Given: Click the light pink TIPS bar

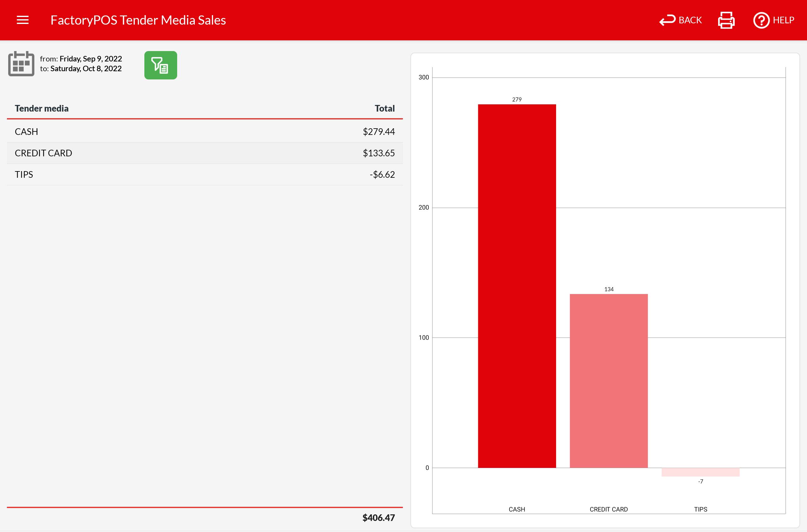Looking at the screenshot, I should [700, 472].
